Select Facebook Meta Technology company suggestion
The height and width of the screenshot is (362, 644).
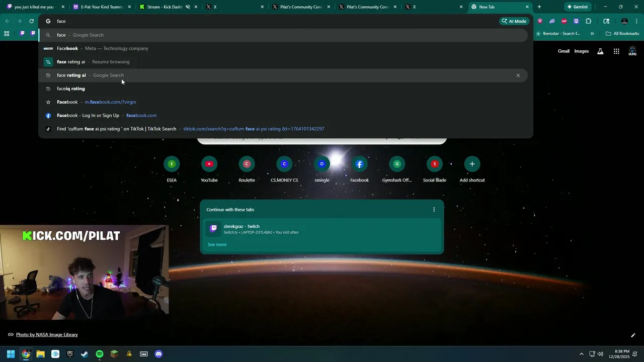click(284, 48)
